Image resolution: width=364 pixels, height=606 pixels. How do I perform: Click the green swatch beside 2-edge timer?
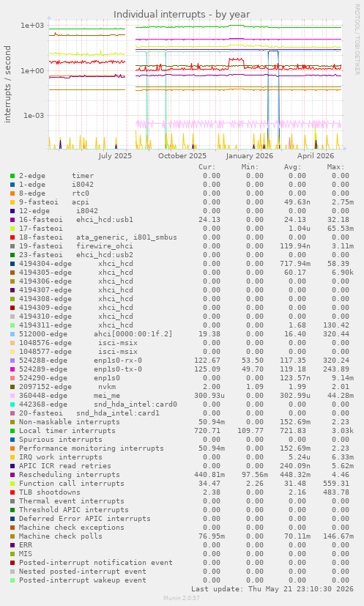click(12, 176)
